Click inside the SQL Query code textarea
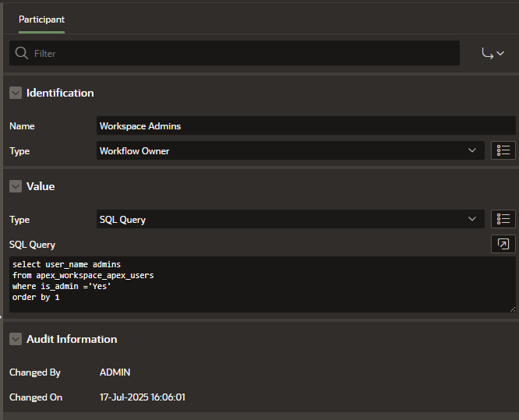 [262, 284]
